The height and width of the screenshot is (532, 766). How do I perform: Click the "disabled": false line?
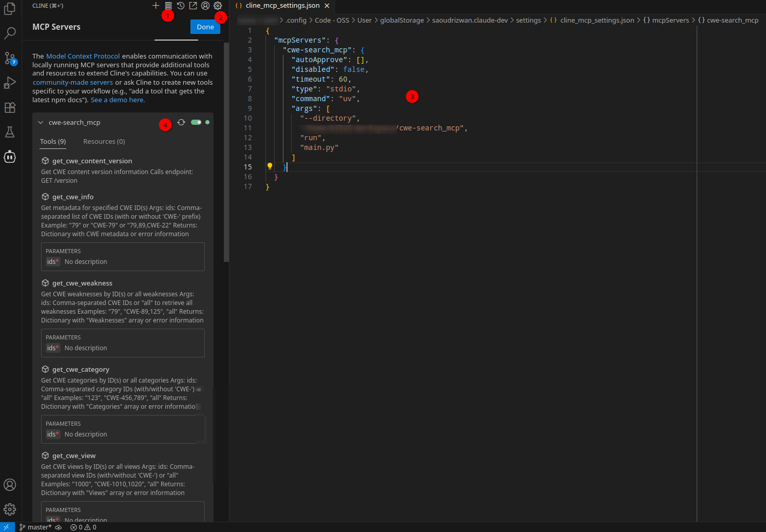330,70
